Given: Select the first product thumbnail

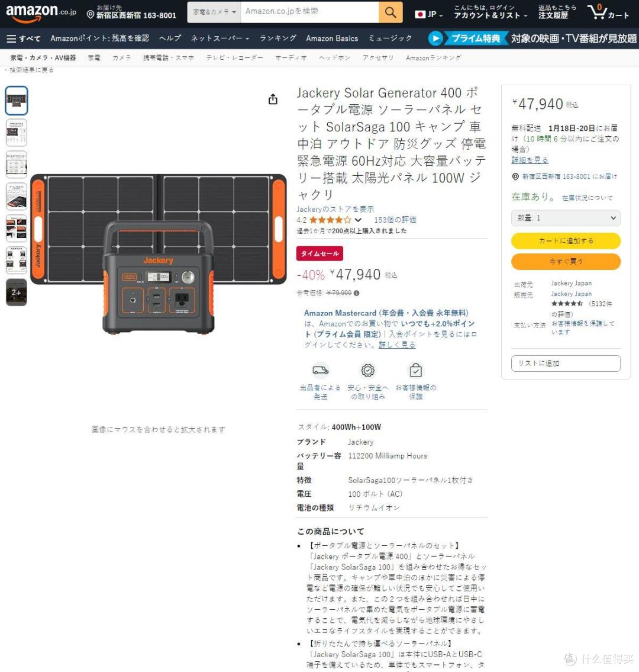Looking at the screenshot, I should 17,100.
